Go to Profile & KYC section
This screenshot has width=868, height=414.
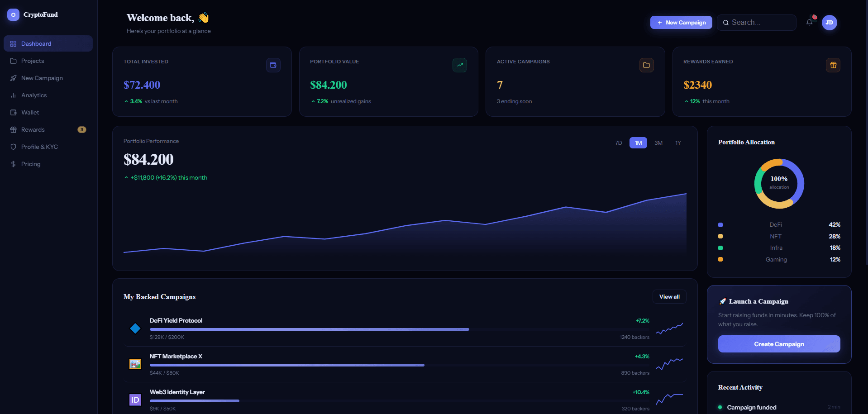tap(39, 147)
